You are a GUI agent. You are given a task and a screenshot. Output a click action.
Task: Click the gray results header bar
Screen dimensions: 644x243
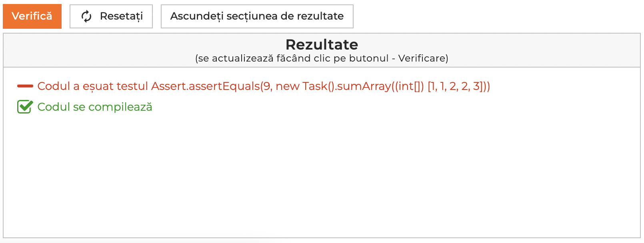322,50
